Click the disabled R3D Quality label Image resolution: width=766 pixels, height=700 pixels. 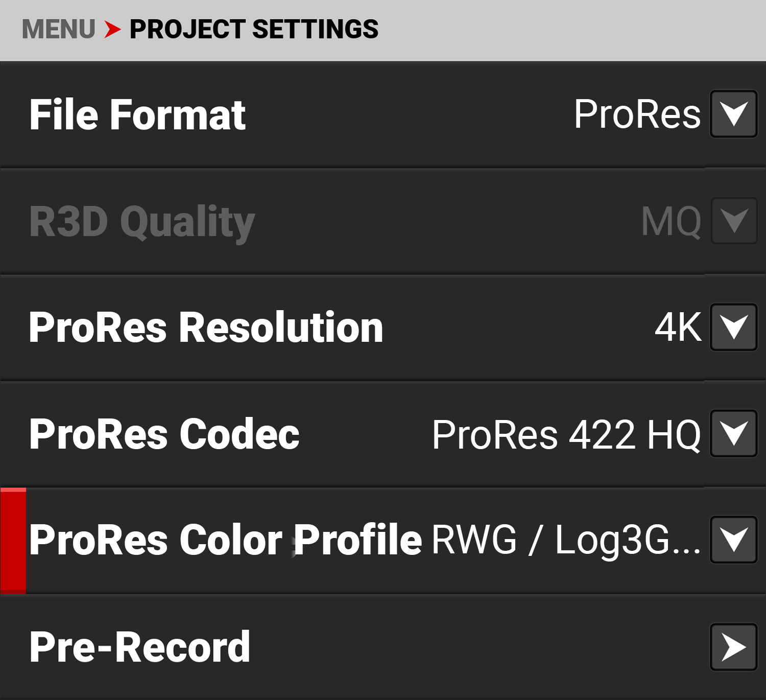tap(142, 222)
